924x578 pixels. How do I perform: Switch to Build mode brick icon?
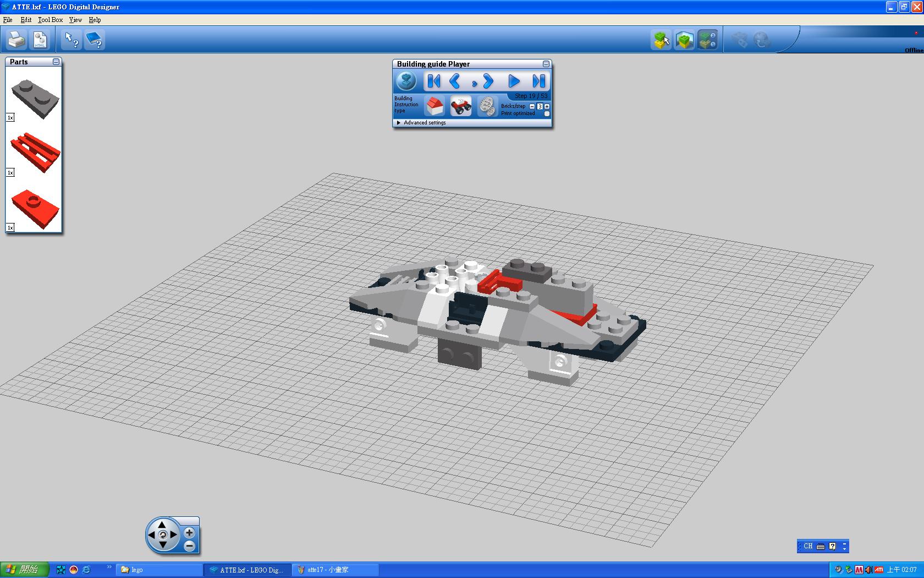(661, 40)
